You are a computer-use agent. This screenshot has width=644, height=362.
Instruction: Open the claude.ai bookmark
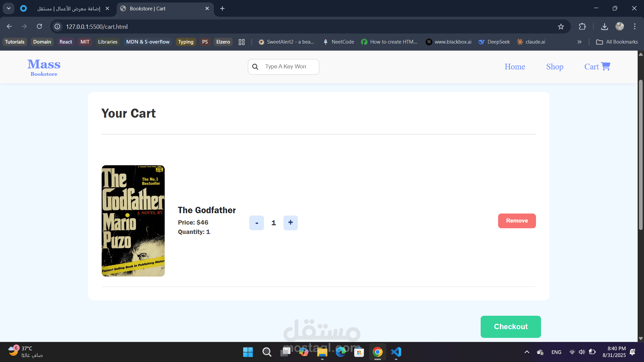[531, 42]
